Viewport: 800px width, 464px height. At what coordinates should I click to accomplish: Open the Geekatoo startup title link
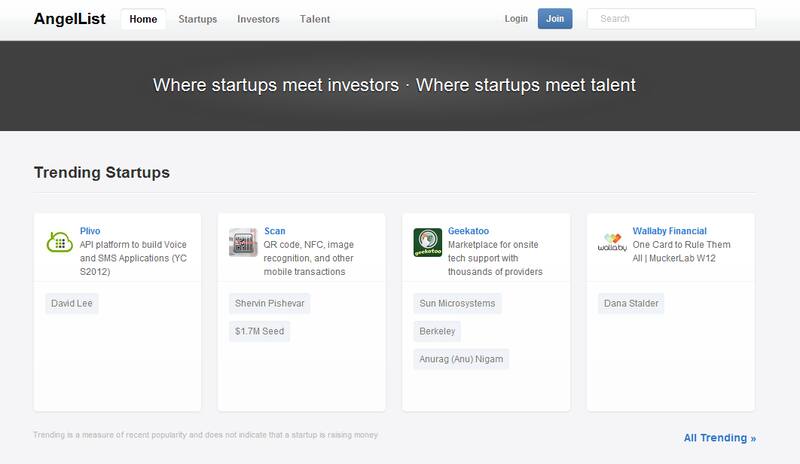point(471,231)
